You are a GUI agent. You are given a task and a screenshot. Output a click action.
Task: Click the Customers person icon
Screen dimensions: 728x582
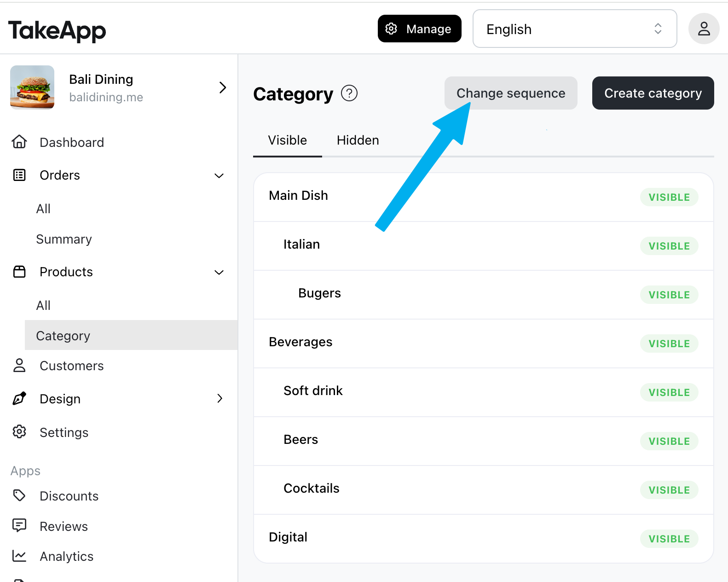pyautogui.click(x=19, y=366)
